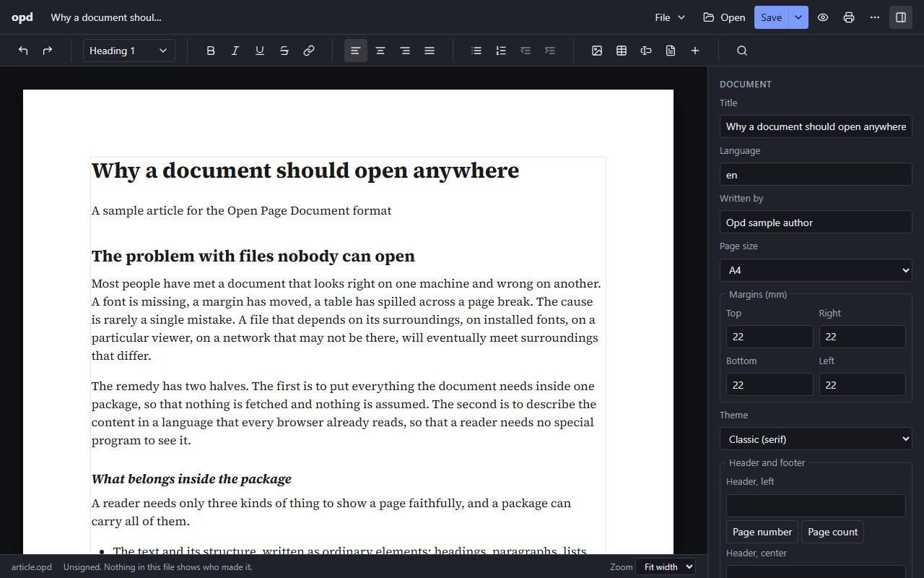Justify the text
This screenshot has height=578, width=924.
430,51
